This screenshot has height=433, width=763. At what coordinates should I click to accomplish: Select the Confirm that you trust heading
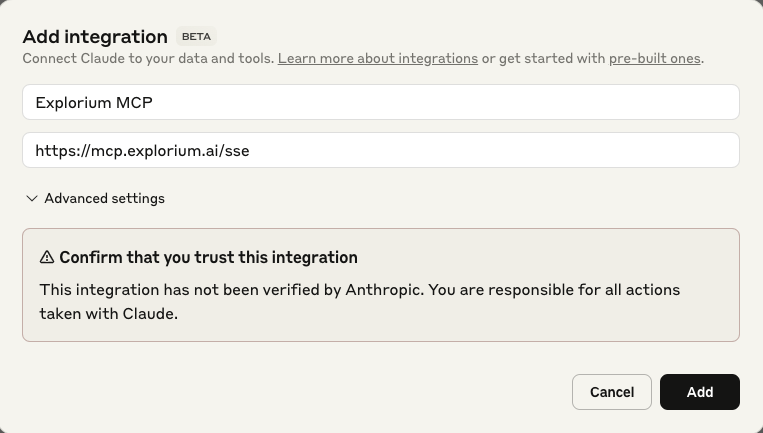(208, 257)
